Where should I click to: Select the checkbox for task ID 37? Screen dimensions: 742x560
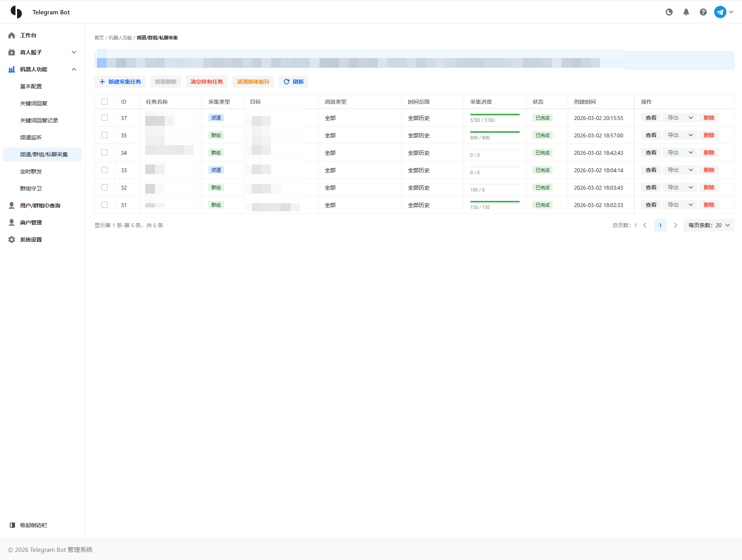(x=105, y=118)
